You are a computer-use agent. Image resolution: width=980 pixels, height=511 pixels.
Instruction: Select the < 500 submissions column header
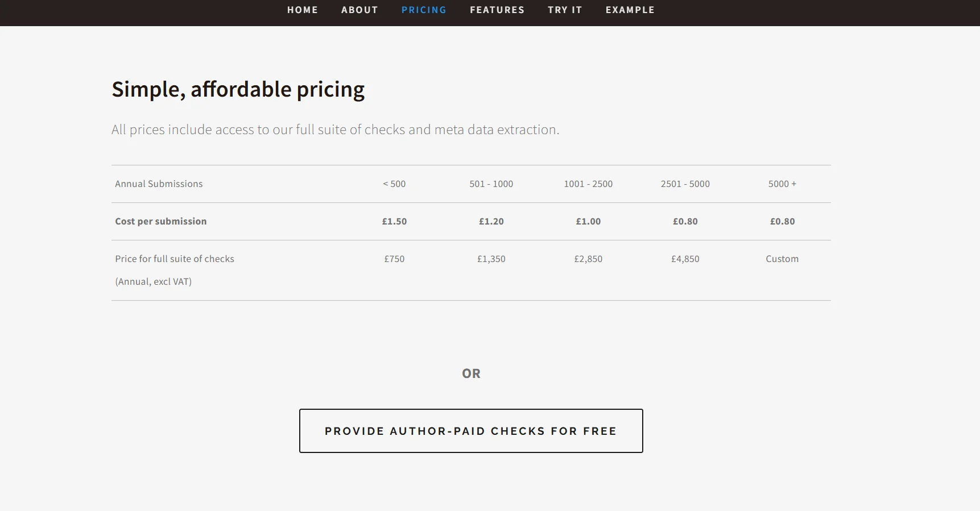coord(394,184)
